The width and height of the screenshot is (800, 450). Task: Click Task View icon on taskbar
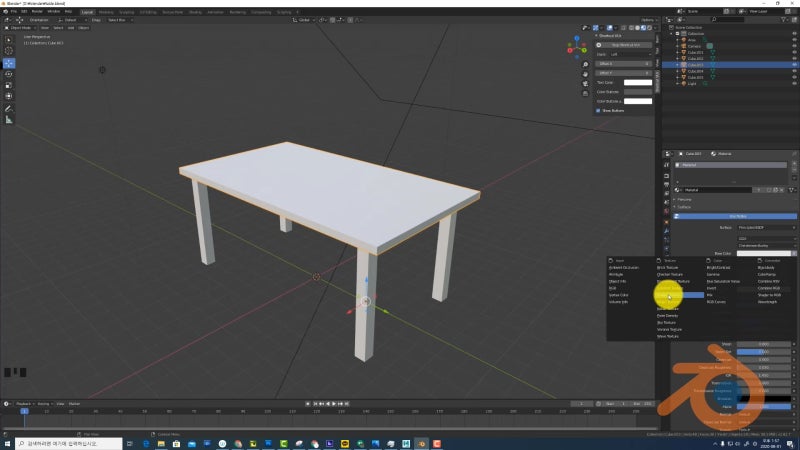tap(130, 444)
